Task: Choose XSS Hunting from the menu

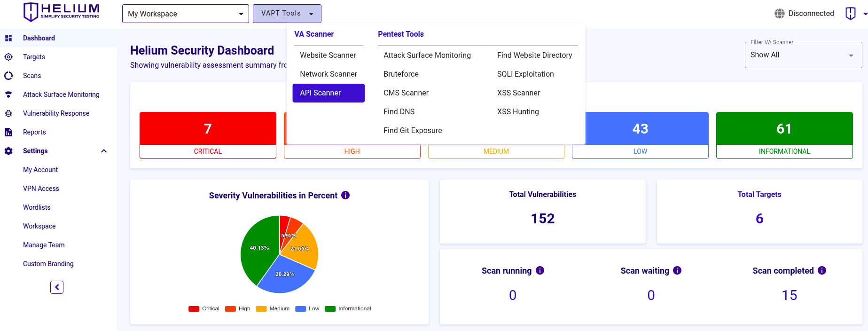Action: 518,111
